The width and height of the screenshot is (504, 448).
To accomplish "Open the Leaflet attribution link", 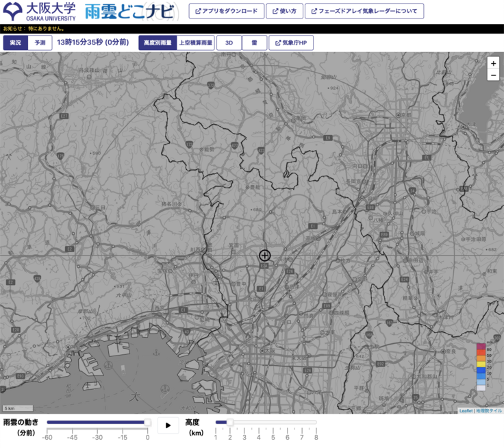I will click(466, 410).
